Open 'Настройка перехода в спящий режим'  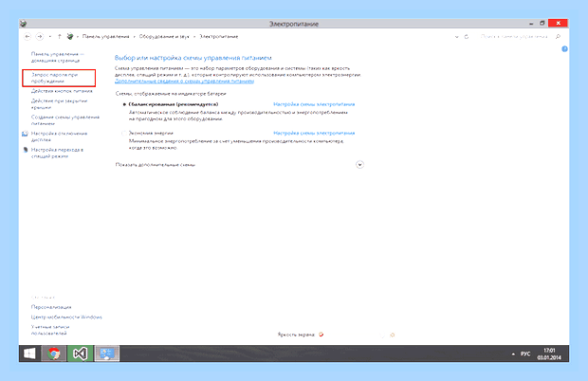(57, 153)
